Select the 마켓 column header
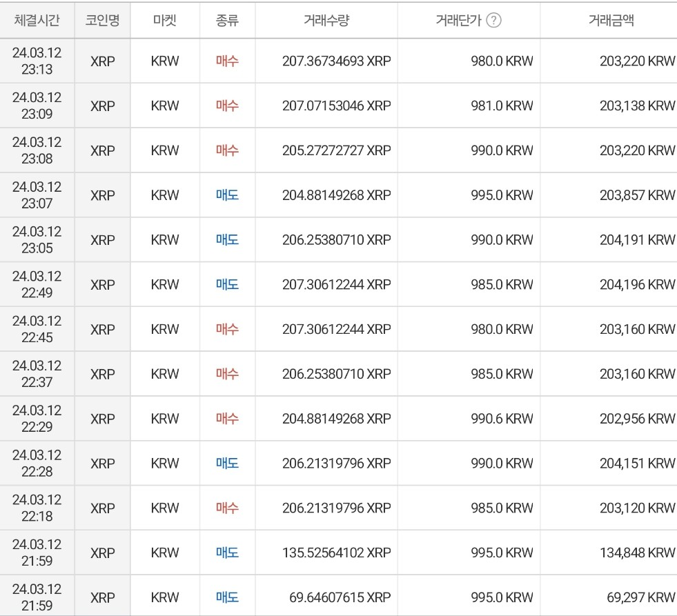This screenshot has height=616, width=677. (165, 20)
